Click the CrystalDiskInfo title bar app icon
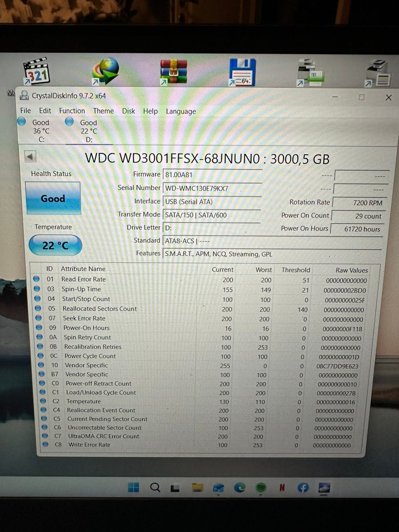Image resolution: width=399 pixels, height=532 pixels. [x=25, y=96]
